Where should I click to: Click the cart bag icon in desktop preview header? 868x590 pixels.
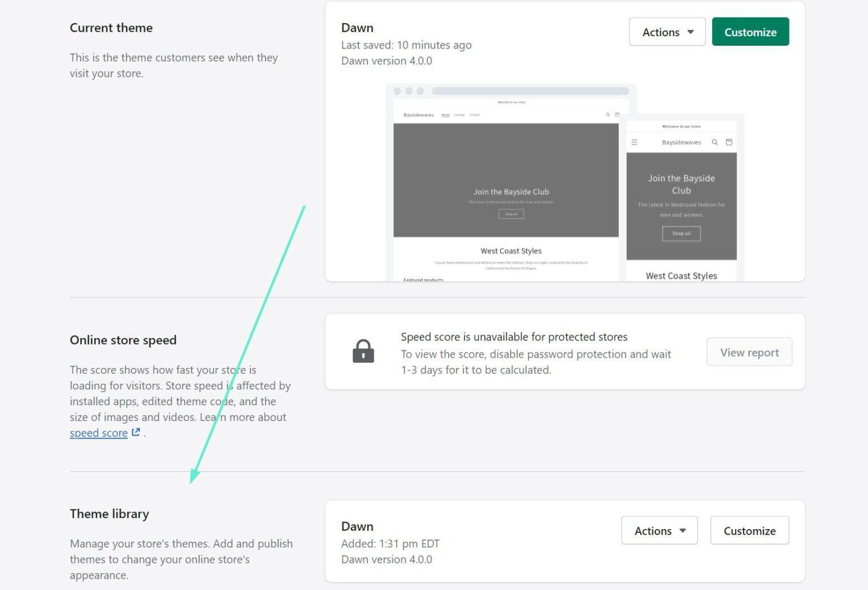tap(617, 114)
